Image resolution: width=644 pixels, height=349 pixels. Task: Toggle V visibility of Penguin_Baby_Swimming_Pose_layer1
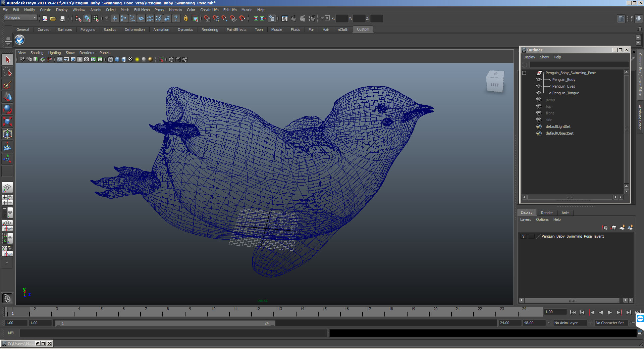pos(523,236)
